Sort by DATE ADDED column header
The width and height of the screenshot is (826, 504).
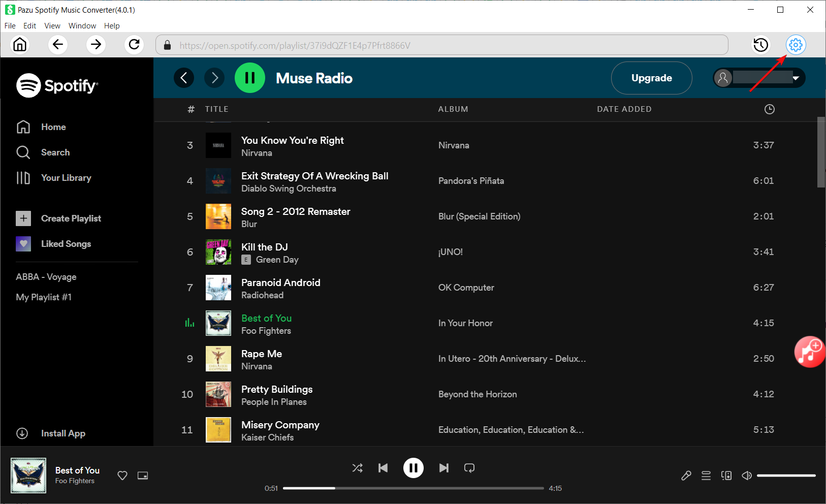(624, 109)
